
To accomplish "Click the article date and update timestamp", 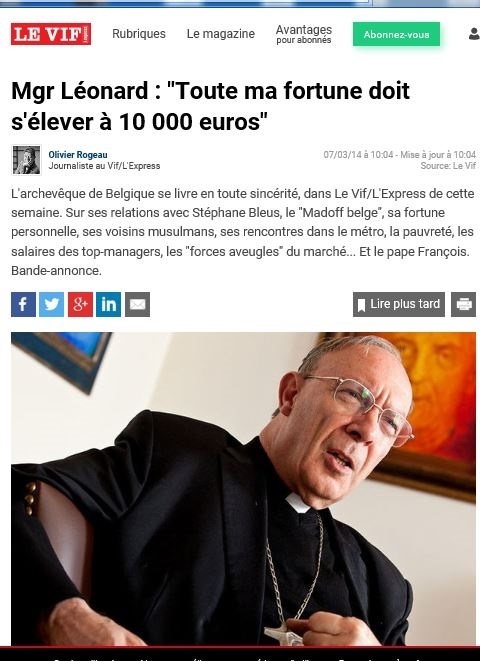I will tap(400, 155).
